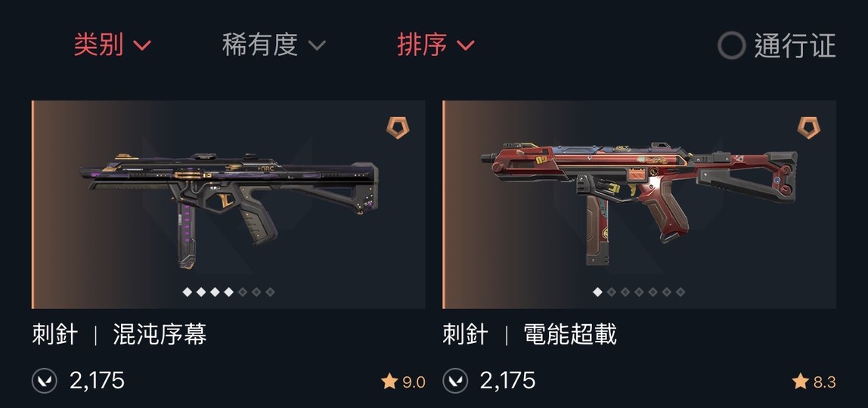
Task: Click rarity tier icon on 混沌序幕 card
Action: [x=398, y=128]
